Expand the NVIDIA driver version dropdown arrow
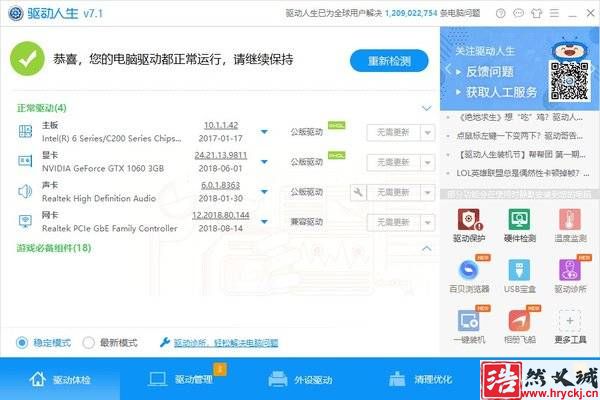This screenshot has height=400, width=600. (x=264, y=162)
